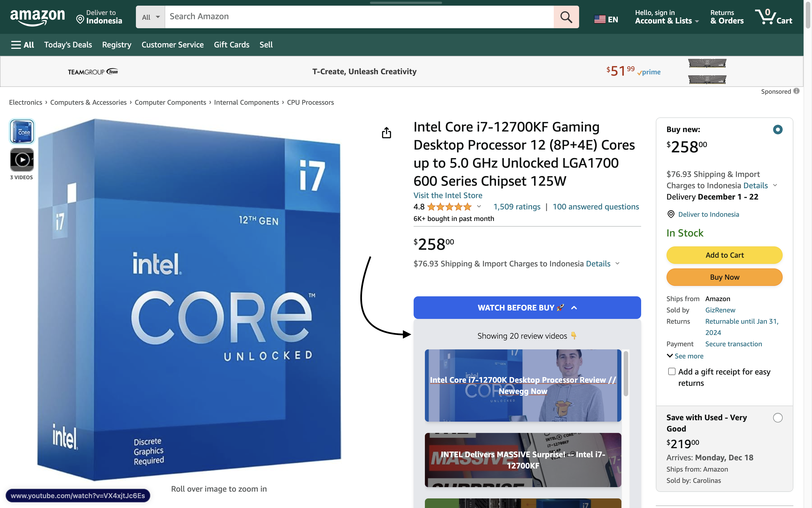Click the page vertical scrollbar

point(808,15)
